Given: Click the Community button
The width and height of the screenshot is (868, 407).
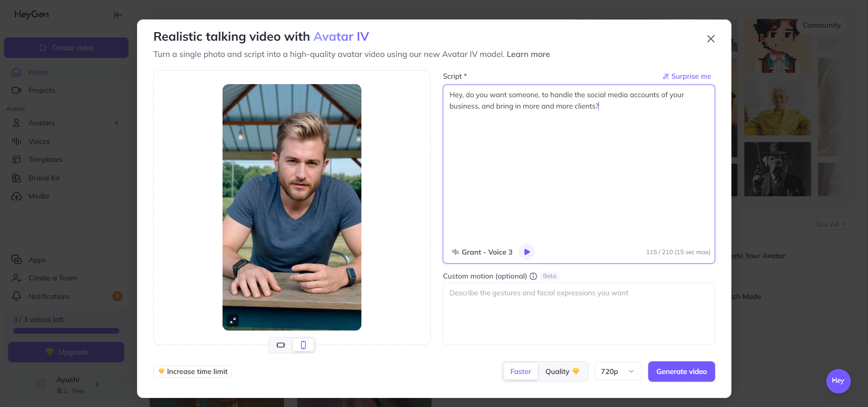Looking at the screenshot, I should [x=821, y=25].
